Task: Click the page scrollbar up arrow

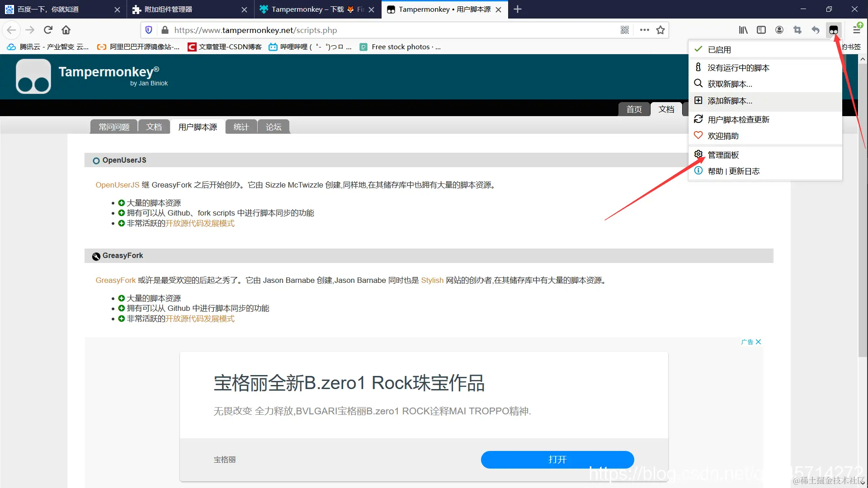Action: pyautogui.click(x=863, y=59)
